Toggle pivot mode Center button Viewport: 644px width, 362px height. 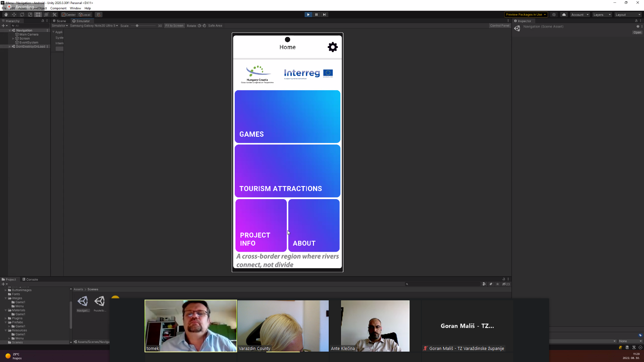click(x=69, y=15)
